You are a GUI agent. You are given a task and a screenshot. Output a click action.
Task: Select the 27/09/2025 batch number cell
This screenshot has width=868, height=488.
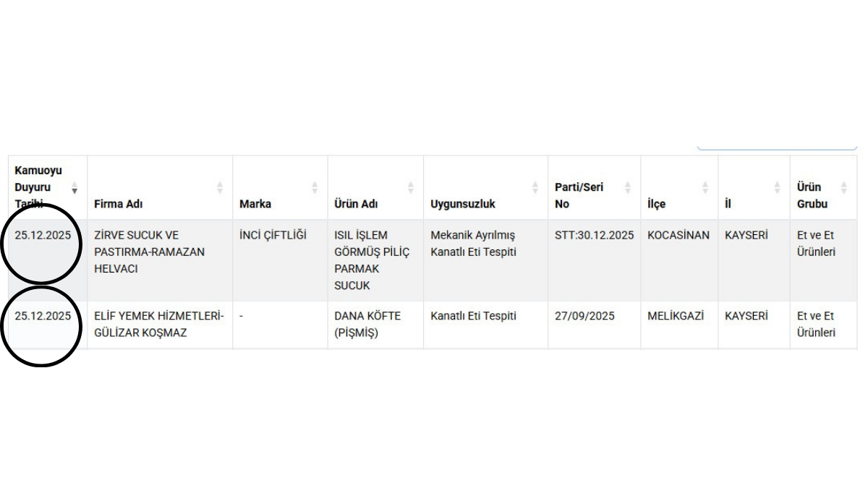coord(584,316)
